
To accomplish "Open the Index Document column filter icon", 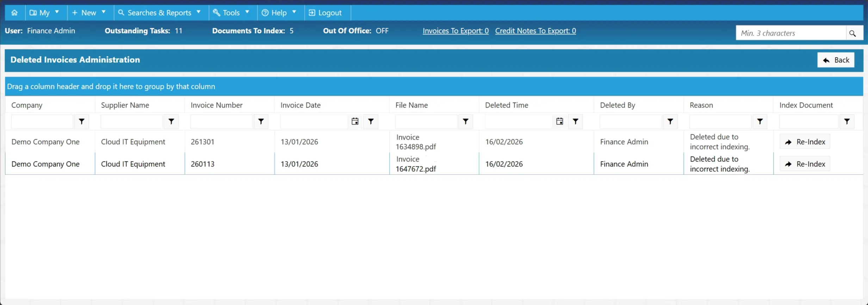I will [847, 121].
